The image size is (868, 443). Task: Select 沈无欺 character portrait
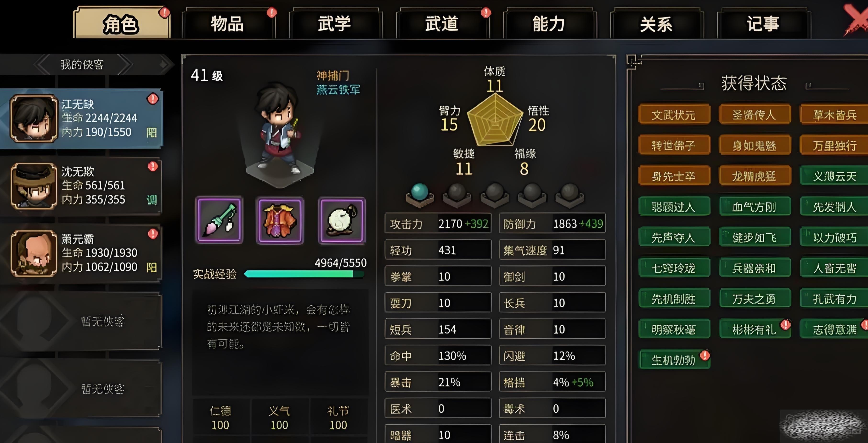pos(34,186)
